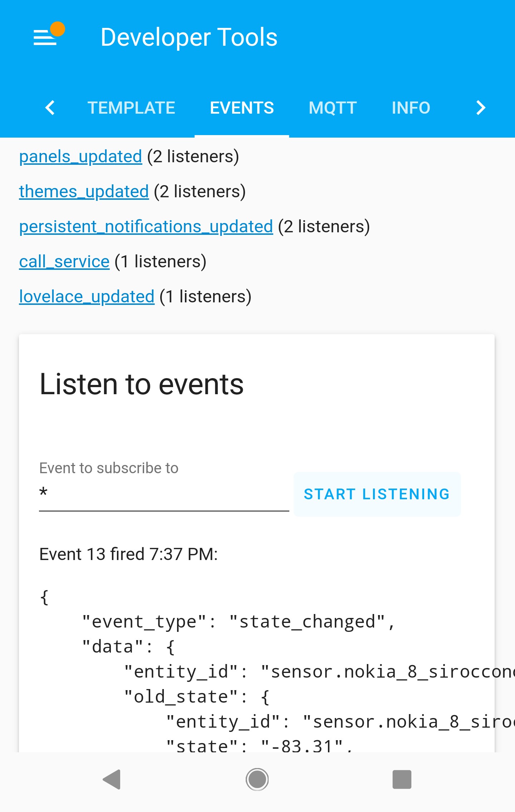Open the persistent_notifications_updated event details
Viewport: 515px width, 812px height.
(x=145, y=226)
